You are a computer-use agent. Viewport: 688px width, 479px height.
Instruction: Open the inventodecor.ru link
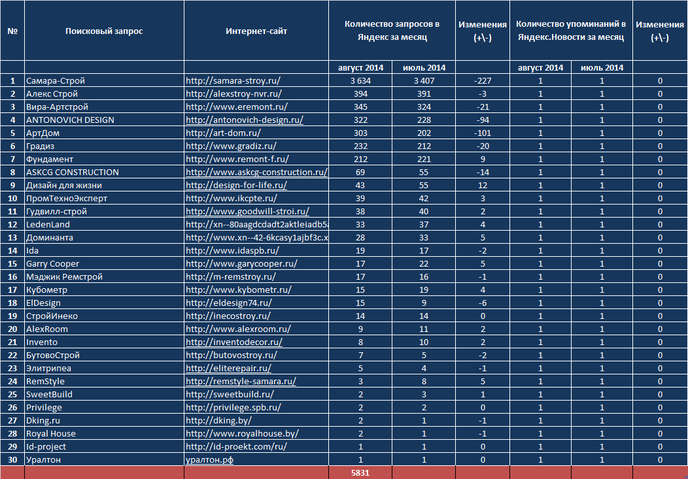tap(234, 342)
